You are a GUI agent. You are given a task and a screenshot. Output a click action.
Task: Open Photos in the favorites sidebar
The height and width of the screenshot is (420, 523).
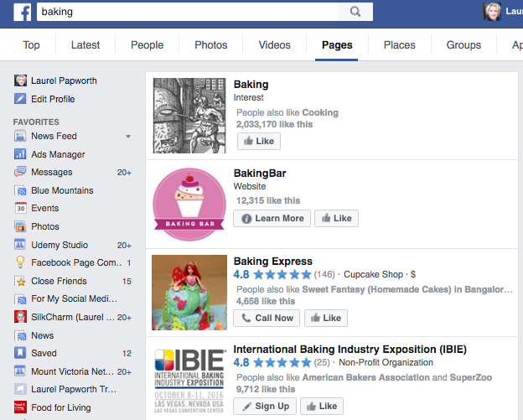(x=44, y=226)
